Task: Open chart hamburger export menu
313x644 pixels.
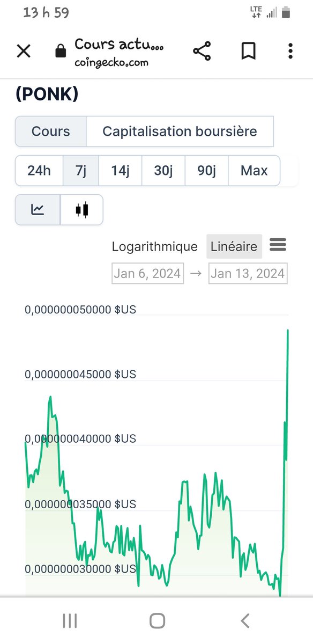Action: (x=278, y=245)
